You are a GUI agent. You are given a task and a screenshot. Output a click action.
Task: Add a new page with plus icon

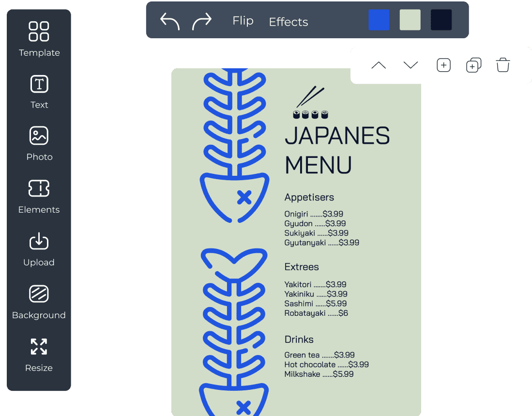point(444,65)
